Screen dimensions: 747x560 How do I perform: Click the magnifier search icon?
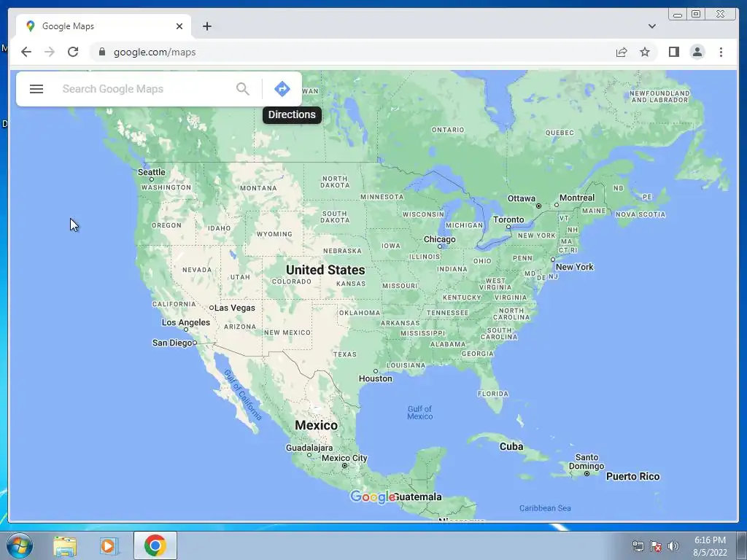[242, 89]
